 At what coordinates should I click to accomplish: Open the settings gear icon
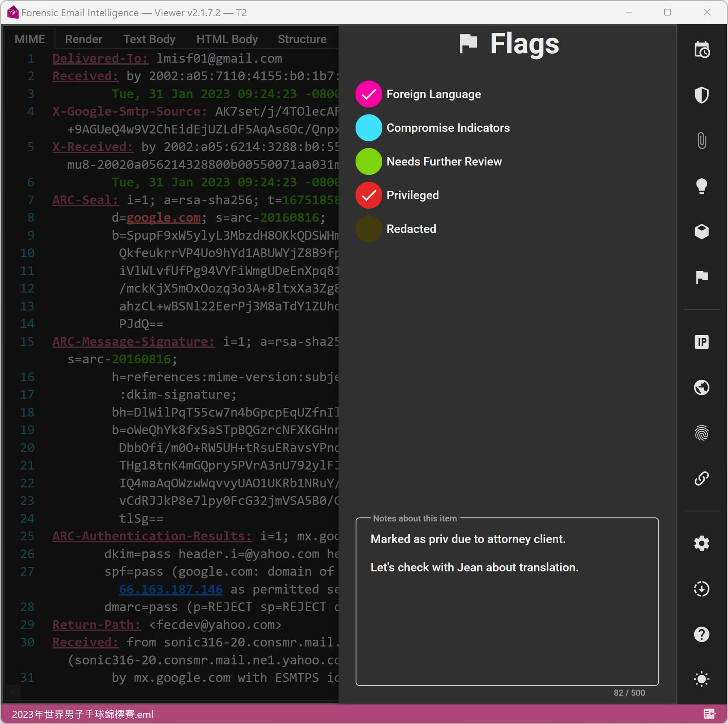click(701, 543)
